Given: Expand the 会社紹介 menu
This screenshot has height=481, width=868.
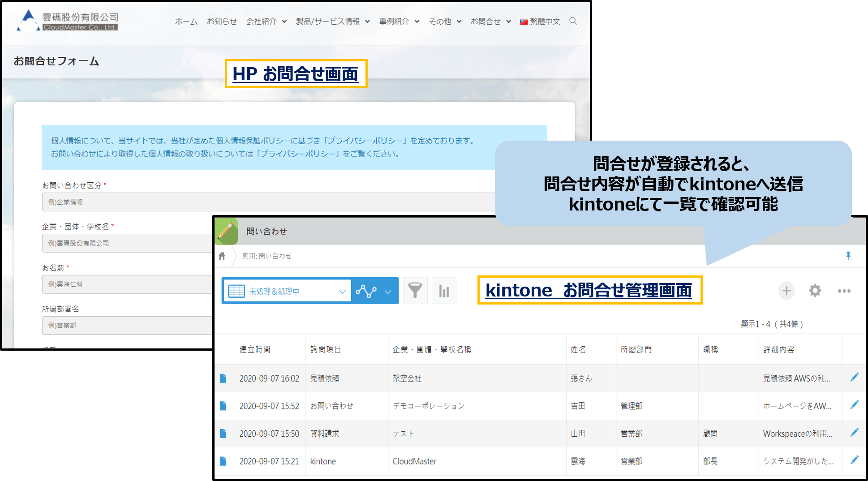Looking at the screenshot, I should pos(266,21).
